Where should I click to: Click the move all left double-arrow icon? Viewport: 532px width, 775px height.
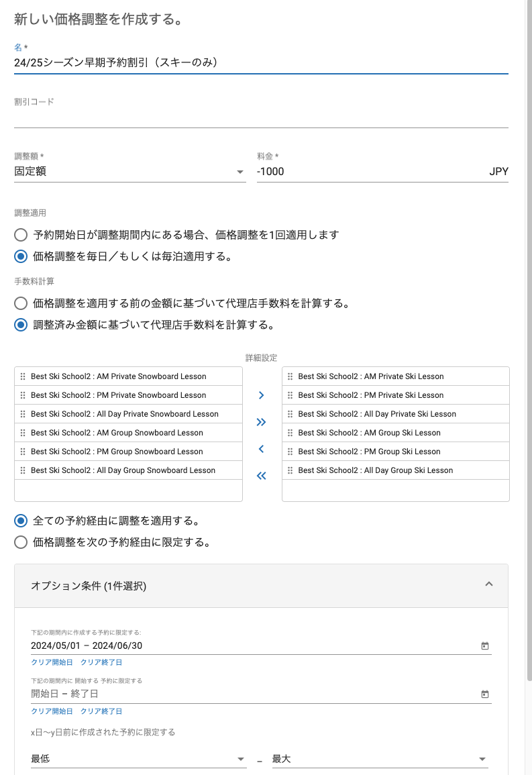(x=262, y=476)
